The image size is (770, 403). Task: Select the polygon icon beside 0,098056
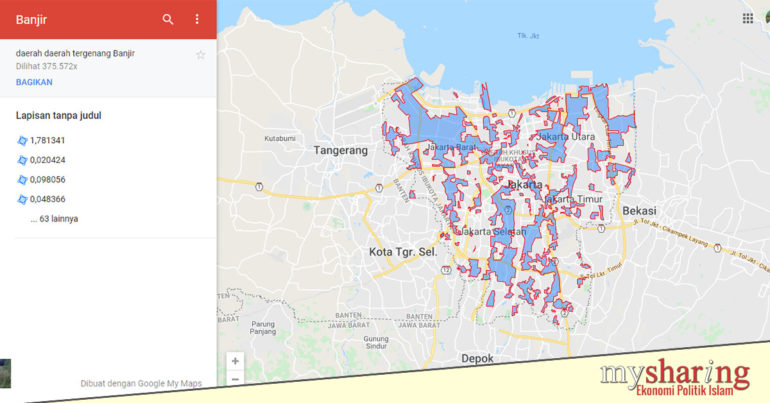(22, 179)
